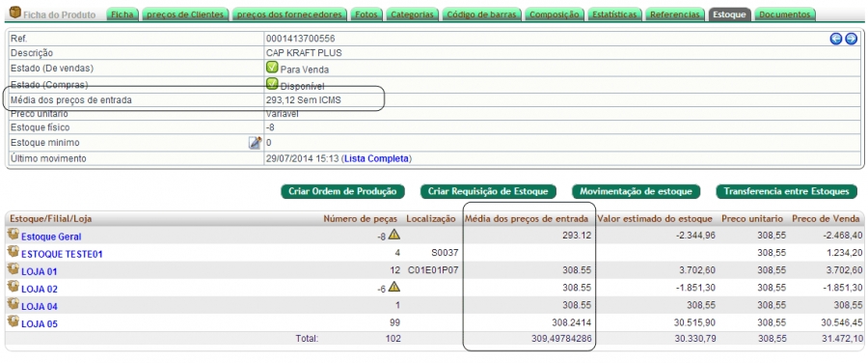
Task: Click Criar Ordem de Produção button
Action: point(342,191)
